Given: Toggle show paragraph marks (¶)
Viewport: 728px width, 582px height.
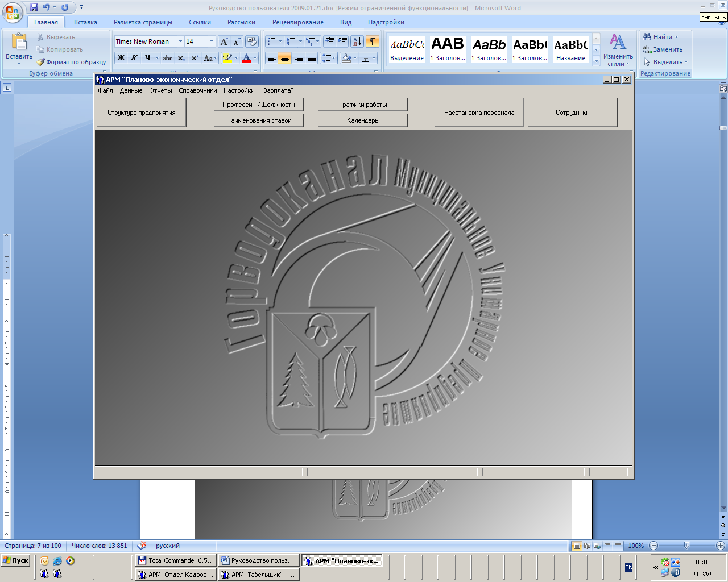Looking at the screenshot, I should pyautogui.click(x=373, y=41).
